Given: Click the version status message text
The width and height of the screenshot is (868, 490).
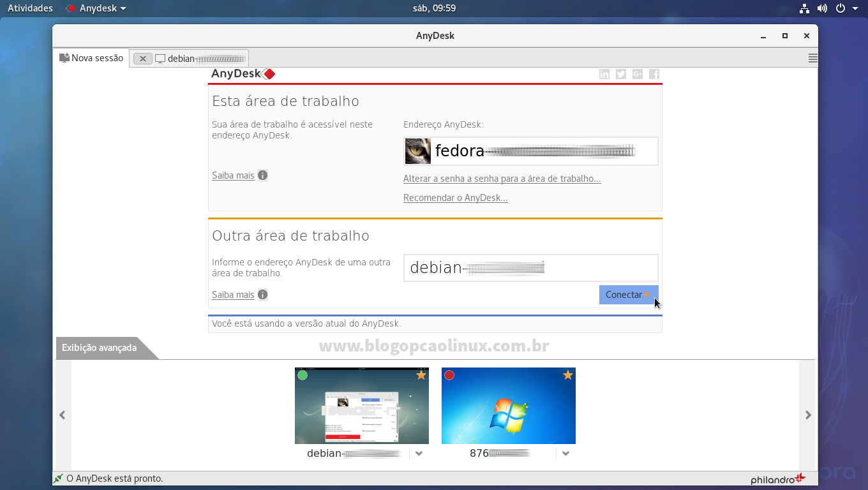Looking at the screenshot, I should pyautogui.click(x=306, y=323).
